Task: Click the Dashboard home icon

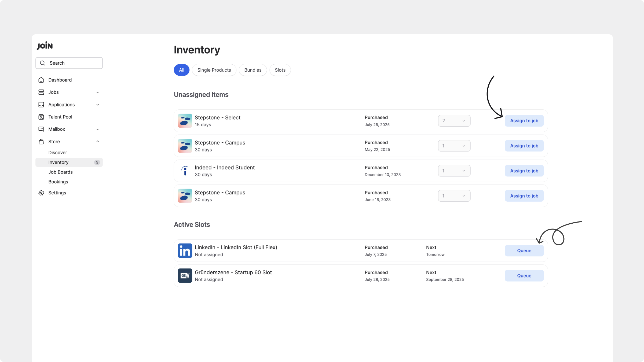Action: [41, 80]
